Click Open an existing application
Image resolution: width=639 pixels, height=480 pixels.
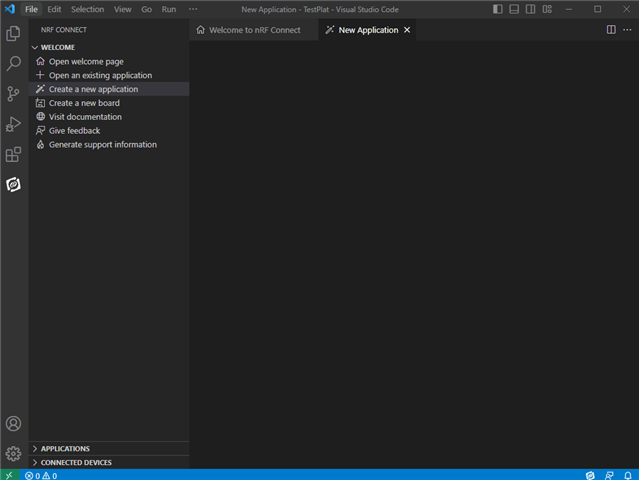(x=108, y=75)
